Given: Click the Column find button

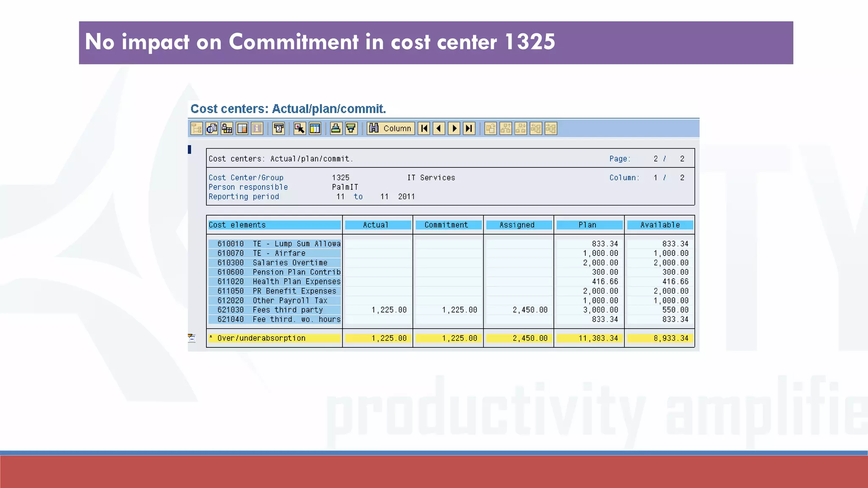Looking at the screenshot, I should 390,128.
